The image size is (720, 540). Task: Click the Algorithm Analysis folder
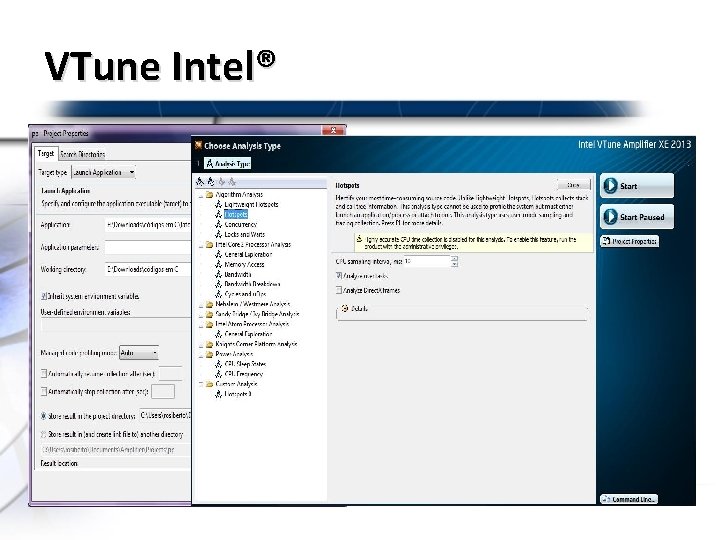pos(239,195)
